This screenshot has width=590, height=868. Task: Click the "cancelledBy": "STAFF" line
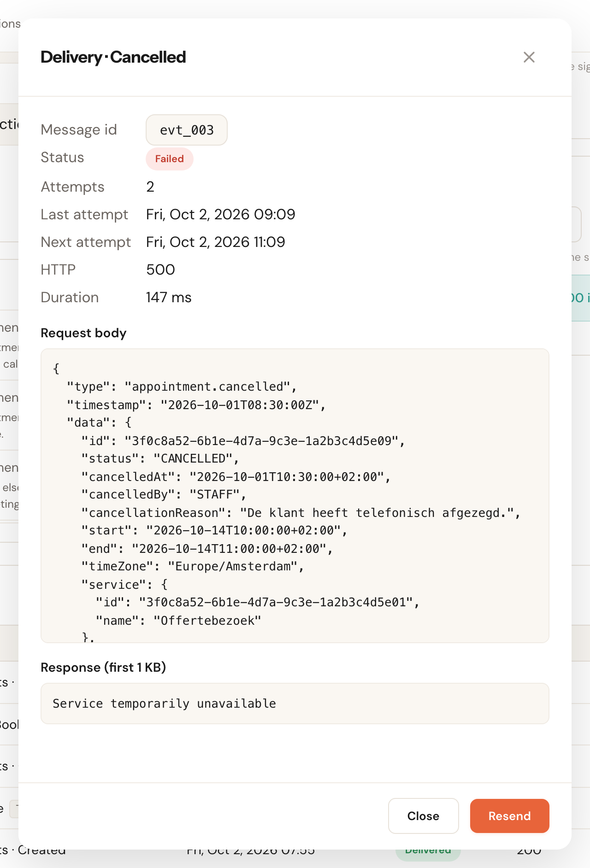(x=164, y=495)
